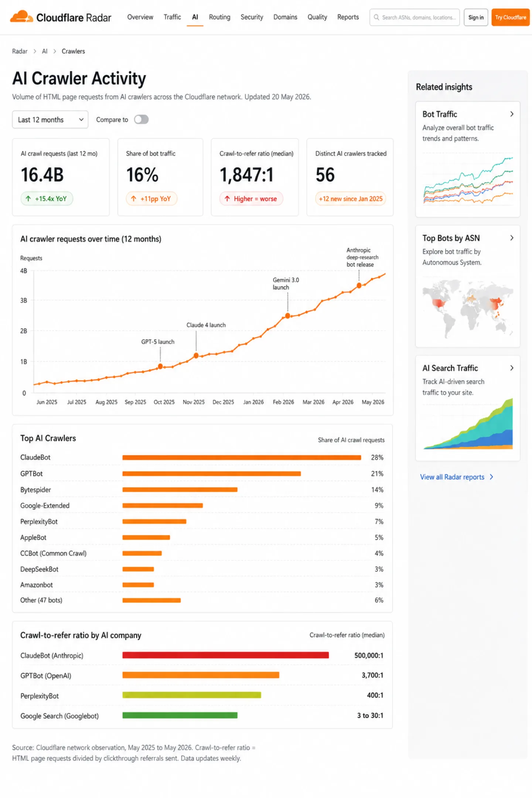Focus the Search ASNs, domains, locations field
Image resolution: width=532 pixels, height=798 pixels.
pyautogui.click(x=415, y=17)
